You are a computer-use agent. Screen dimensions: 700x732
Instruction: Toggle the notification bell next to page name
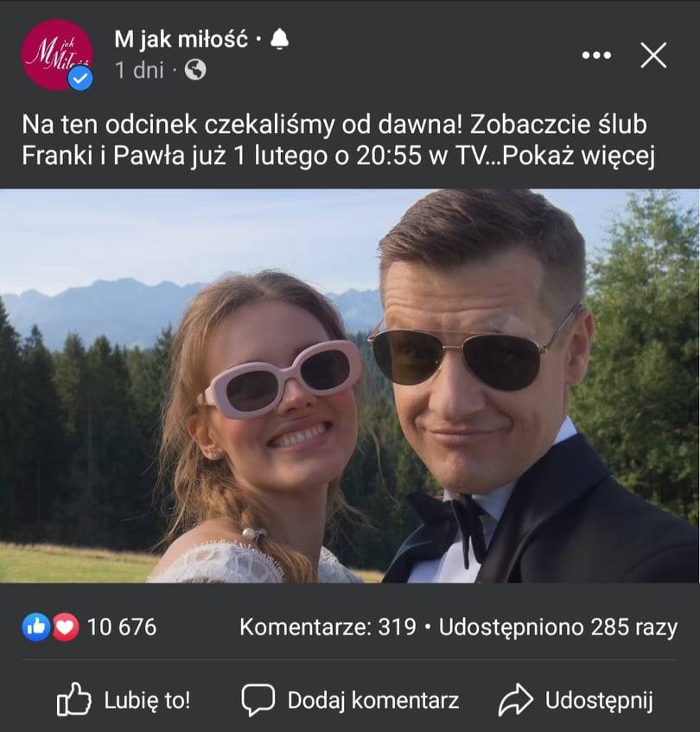click(279, 39)
